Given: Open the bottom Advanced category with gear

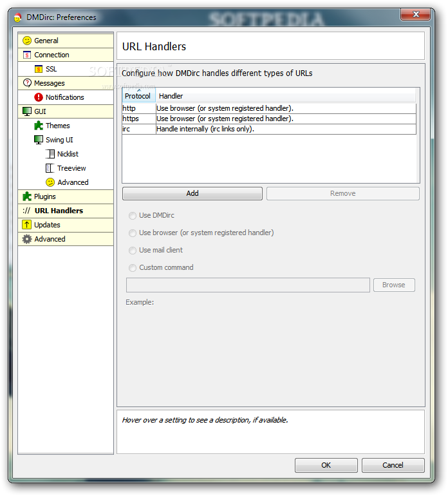Looking at the screenshot, I should (66, 239).
